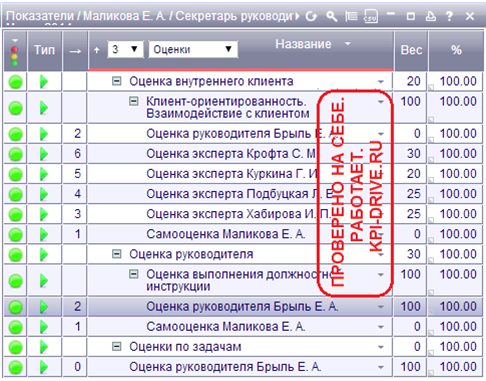This screenshot has width=486, height=381.
Task: Select row Оценка эксперта Крофта С. М.
Action: [243, 154]
